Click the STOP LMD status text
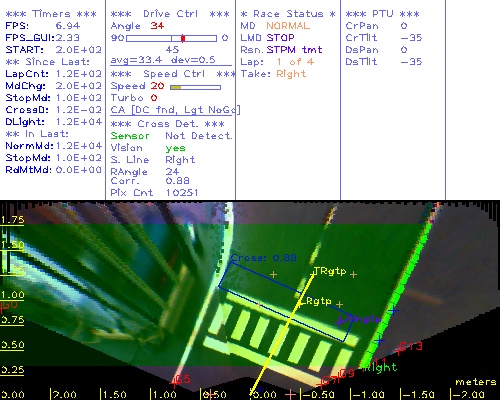The width and height of the screenshot is (500, 400). [280, 38]
